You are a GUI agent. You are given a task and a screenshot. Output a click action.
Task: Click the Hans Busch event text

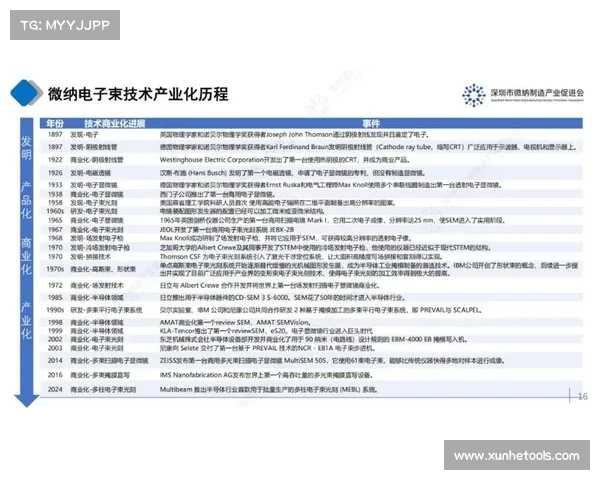(x=293, y=173)
